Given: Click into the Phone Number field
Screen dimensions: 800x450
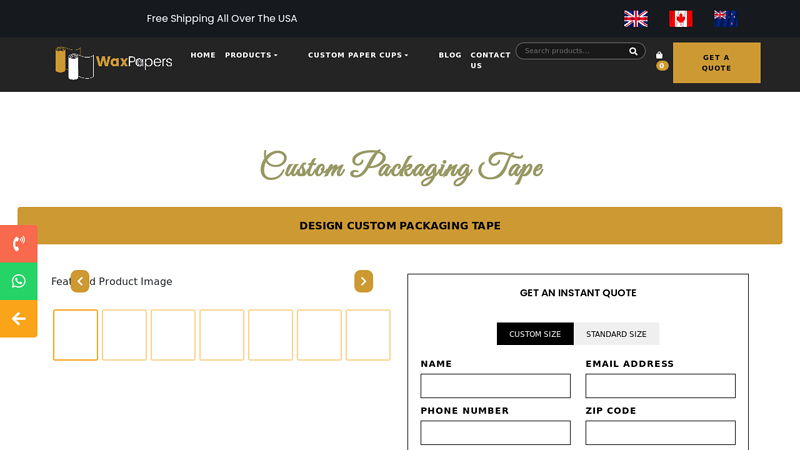Looking at the screenshot, I should pyautogui.click(x=495, y=433).
